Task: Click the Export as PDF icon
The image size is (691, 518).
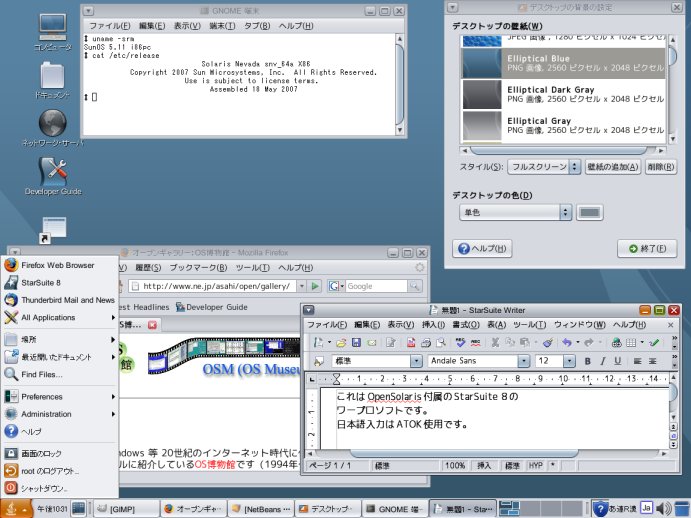Action: [411, 343]
